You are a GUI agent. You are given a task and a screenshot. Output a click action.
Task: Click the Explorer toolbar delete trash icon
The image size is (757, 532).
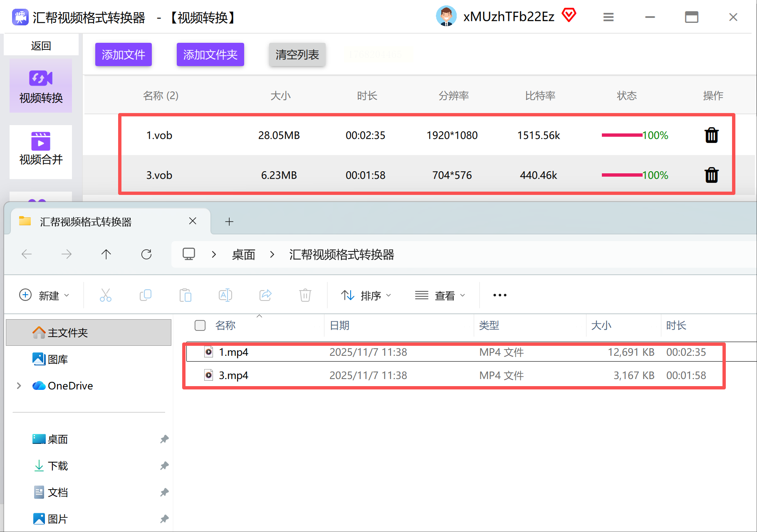coord(305,295)
